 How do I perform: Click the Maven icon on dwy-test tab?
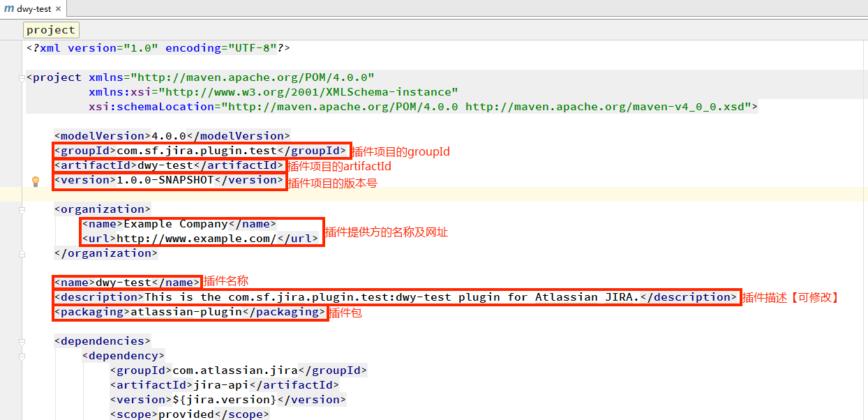click(x=9, y=9)
